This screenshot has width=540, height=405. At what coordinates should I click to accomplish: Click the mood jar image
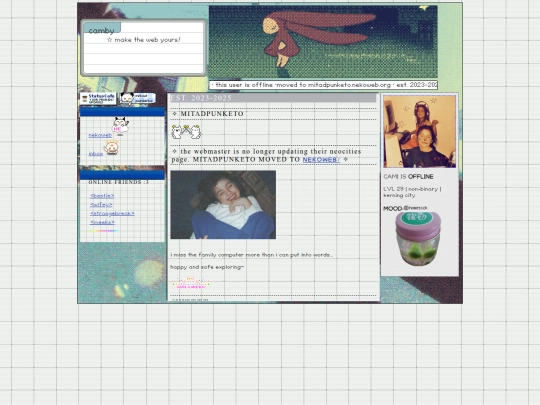point(418,239)
